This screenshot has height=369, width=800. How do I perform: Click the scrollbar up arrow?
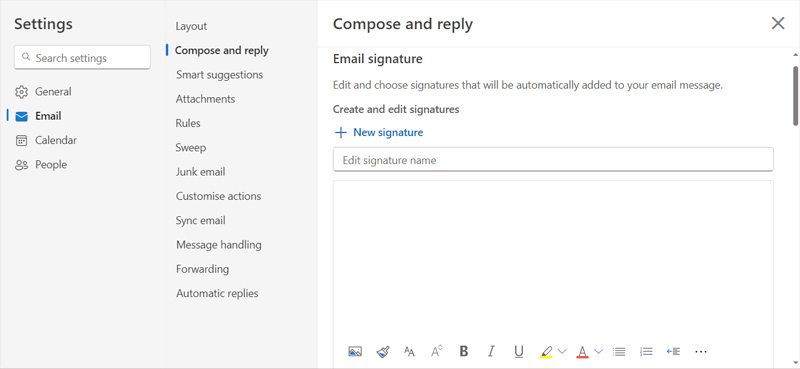coord(795,55)
